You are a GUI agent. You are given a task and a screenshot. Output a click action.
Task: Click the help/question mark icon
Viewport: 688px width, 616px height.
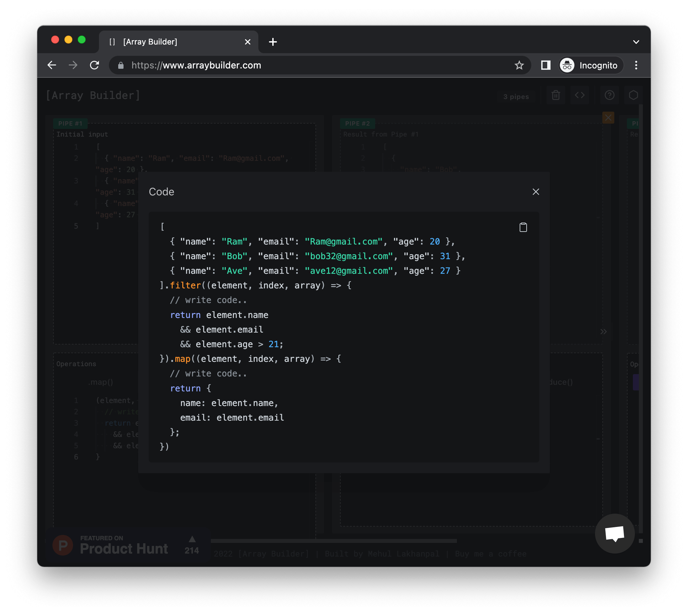610,95
